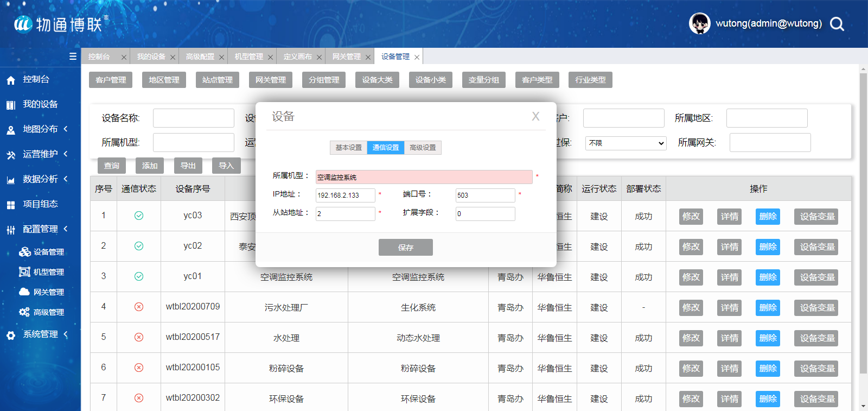Expand the 地图分布 sidebar menu chevron
Image resolution: width=868 pixels, height=411 pixels.
[x=66, y=129]
